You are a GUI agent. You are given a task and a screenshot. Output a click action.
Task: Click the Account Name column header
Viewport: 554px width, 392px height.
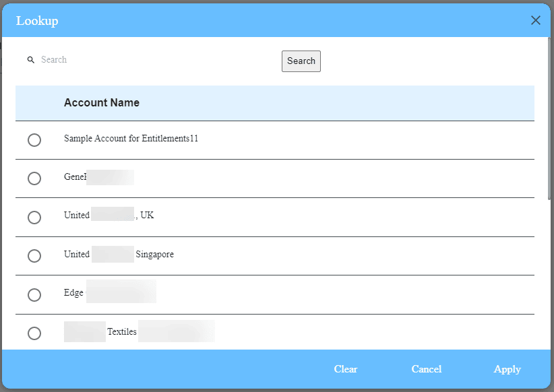(x=102, y=102)
